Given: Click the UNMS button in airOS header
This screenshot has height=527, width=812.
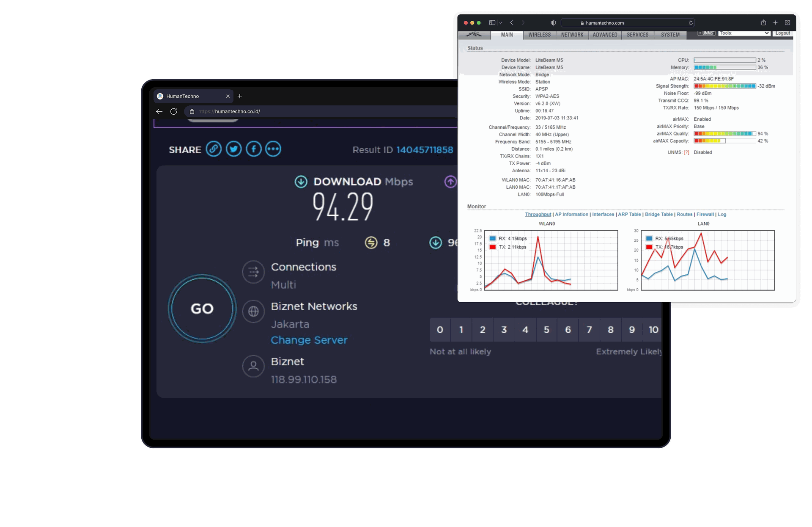Looking at the screenshot, I should (707, 33).
